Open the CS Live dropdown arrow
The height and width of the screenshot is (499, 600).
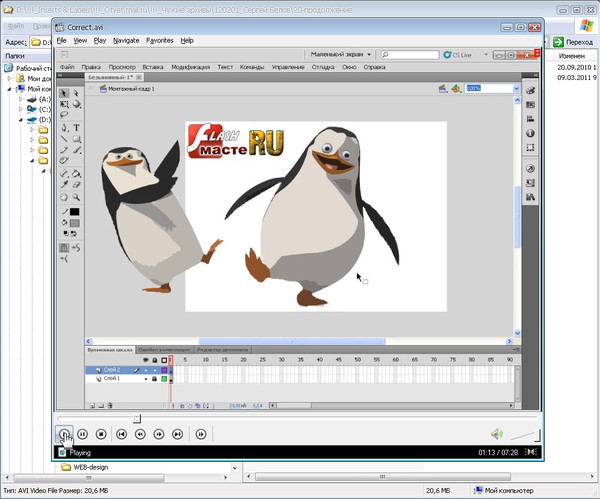[486, 55]
